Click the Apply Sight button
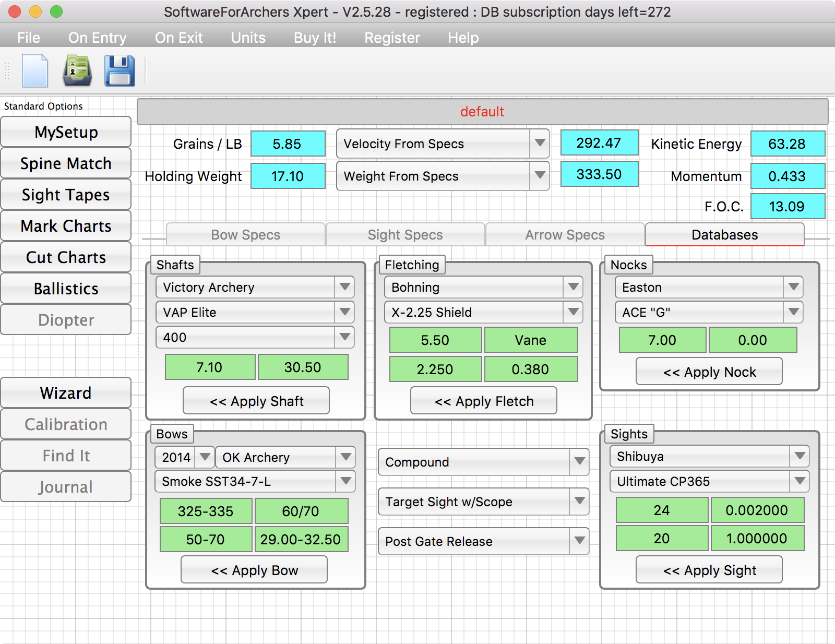Screen dimensions: 835x644 709,570
